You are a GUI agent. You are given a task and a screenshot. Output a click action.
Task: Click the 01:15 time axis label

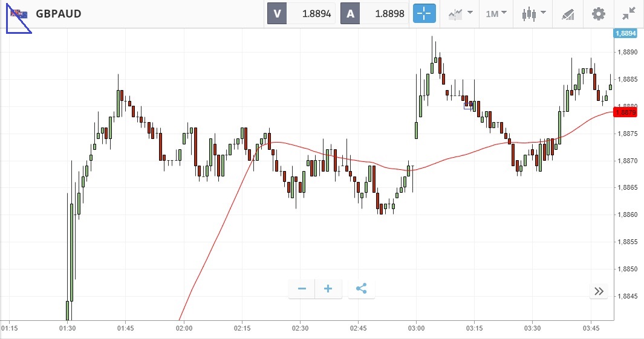10,328
